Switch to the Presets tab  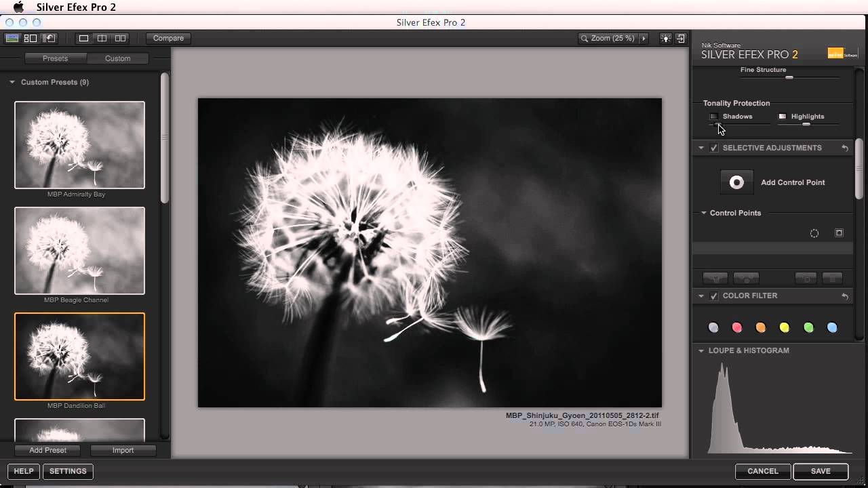click(x=55, y=58)
